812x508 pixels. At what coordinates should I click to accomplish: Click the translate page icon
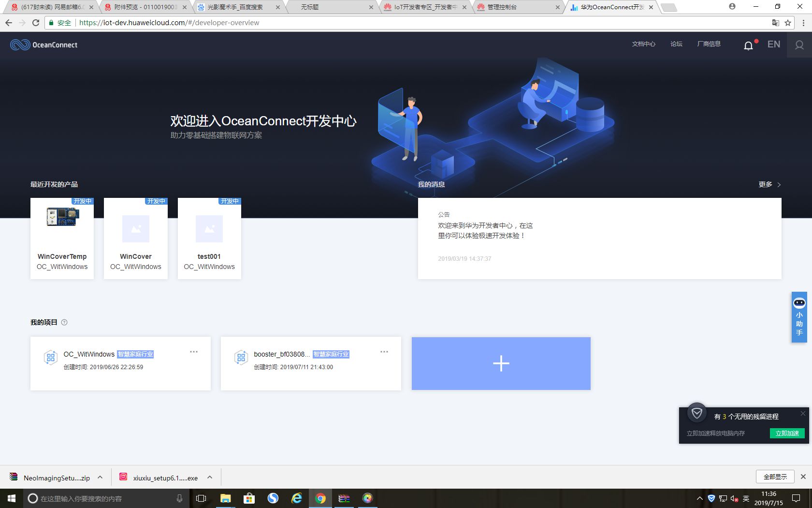point(775,23)
